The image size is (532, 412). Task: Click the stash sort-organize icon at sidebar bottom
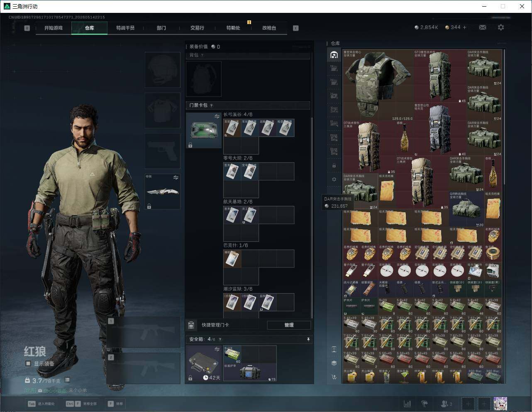pos(334,377)
